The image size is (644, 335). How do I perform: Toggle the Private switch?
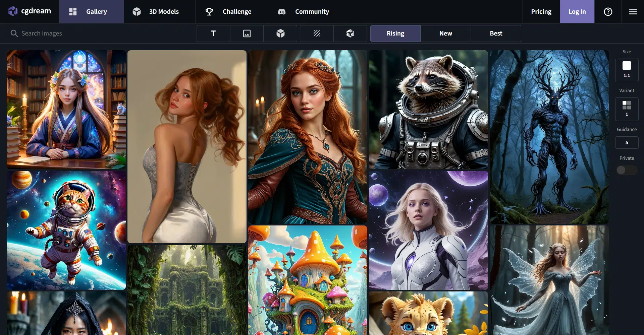tap(626, 170)
